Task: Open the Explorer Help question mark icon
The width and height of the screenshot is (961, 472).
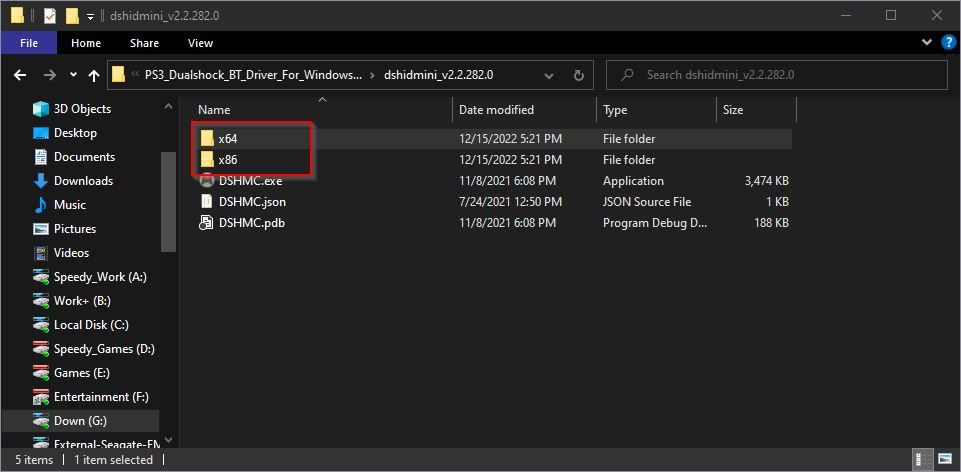Action: coord(948,43)
